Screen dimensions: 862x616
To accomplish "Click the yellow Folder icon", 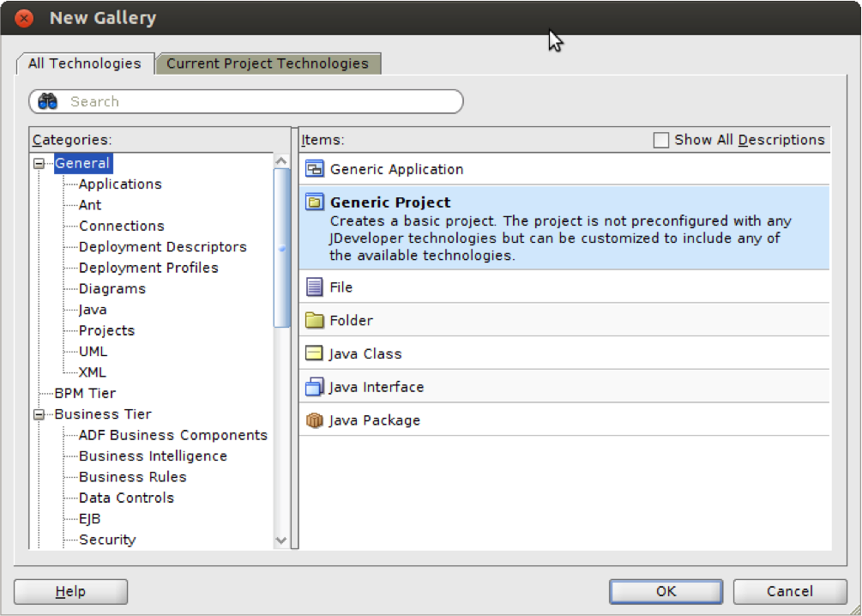I will tap(315, 319).
